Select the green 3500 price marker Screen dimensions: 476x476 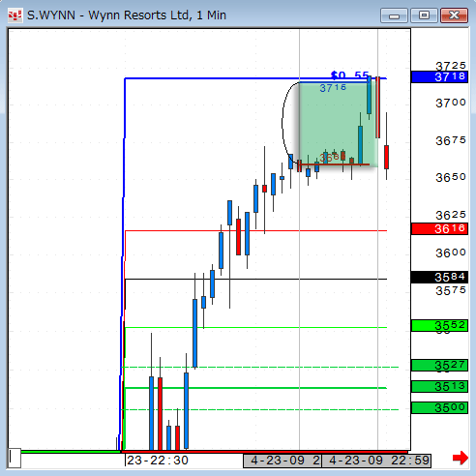439,408
